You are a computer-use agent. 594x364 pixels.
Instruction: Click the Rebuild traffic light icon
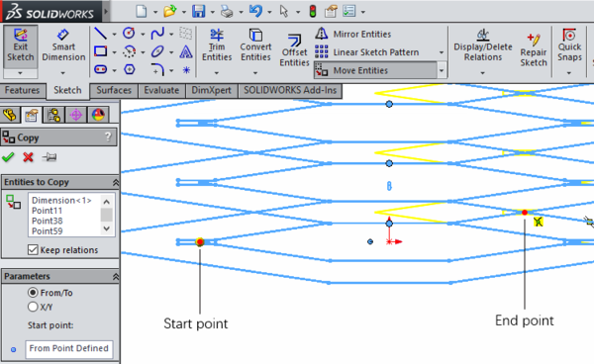point(313,11)
